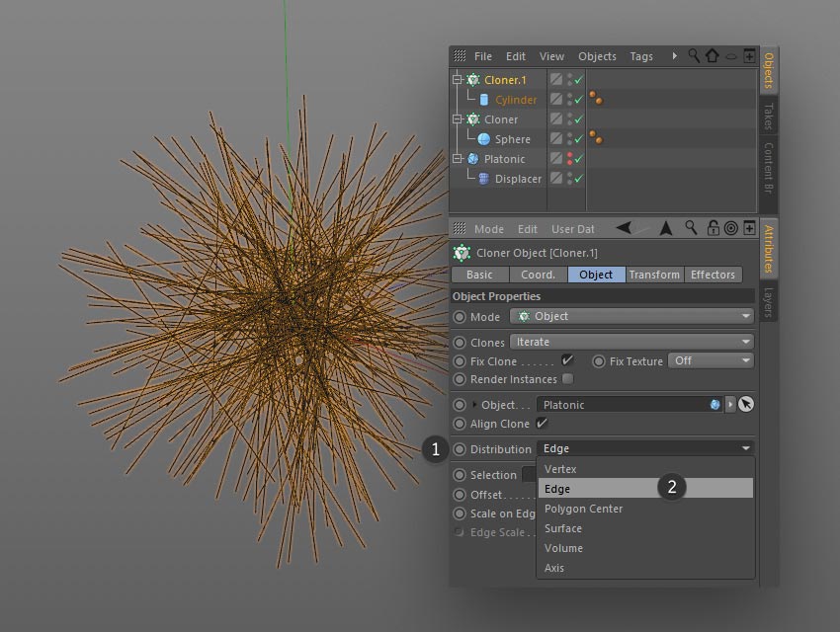Screen dimensions: 840x632
Task: Click the Sphere object icon
Action: point(484,139)
